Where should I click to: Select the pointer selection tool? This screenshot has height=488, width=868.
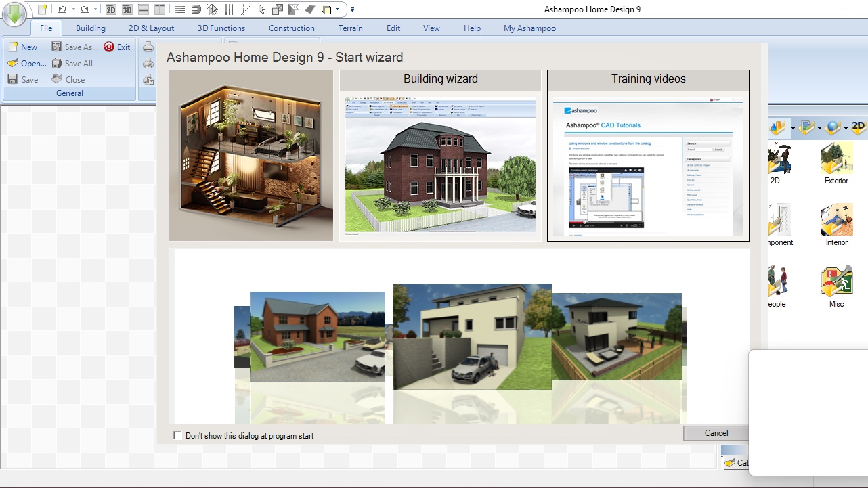tap(261, 9)
